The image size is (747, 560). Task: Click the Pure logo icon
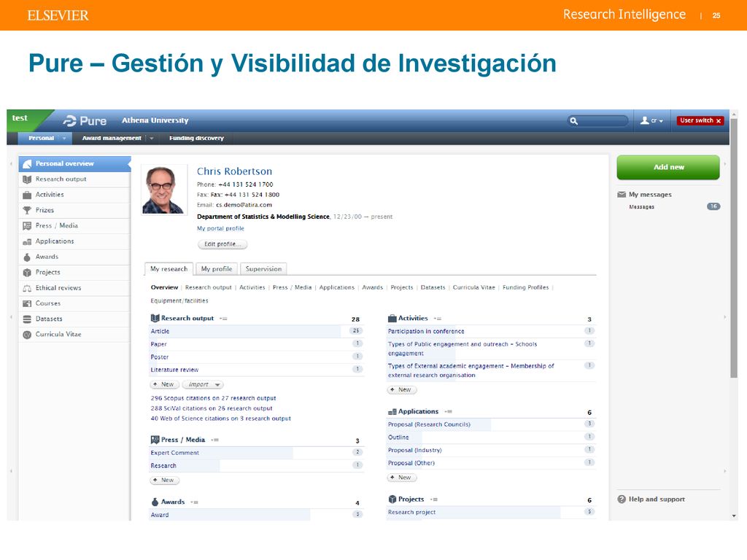click(69, 121)
